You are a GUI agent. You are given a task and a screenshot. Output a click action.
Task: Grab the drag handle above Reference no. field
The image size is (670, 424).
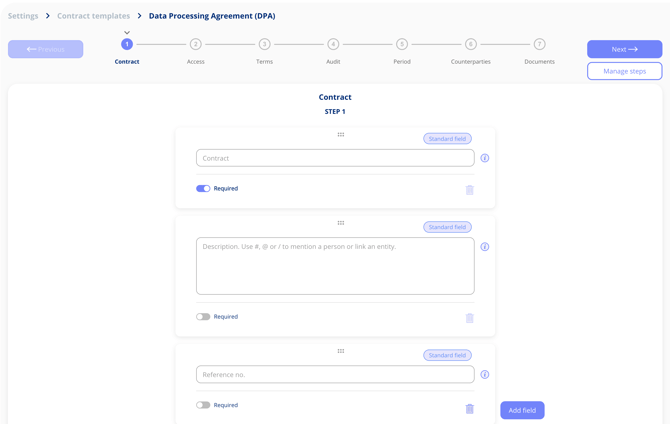pyautogui.click(x=341, y=351)
